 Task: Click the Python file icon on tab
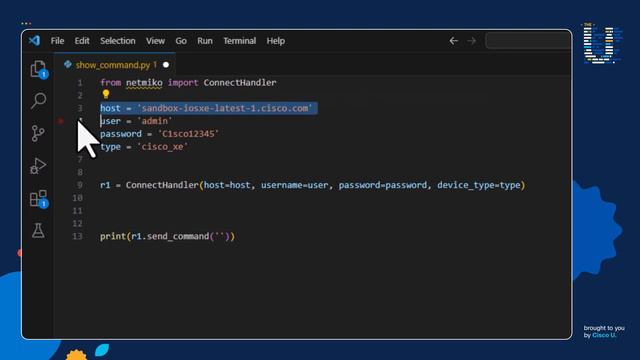click(x=68, y=64)
